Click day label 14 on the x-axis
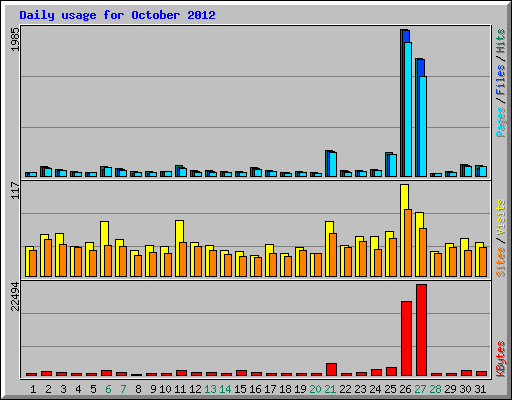This screenshot has width=512, height=400. click(225, 389)
